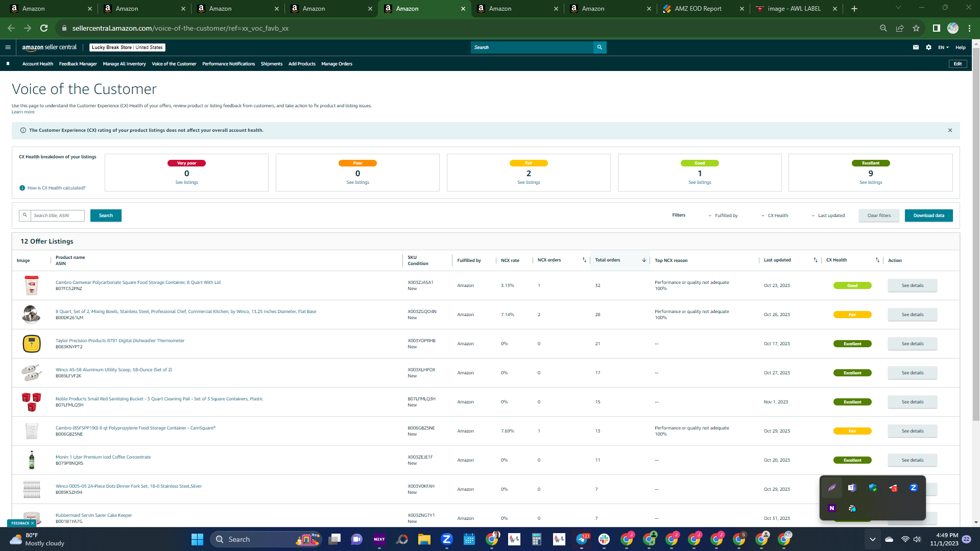The height and width of the screenshot is (551, 980).
Task: Open the OneNote icon in tray popup
Action: [831, 508]
